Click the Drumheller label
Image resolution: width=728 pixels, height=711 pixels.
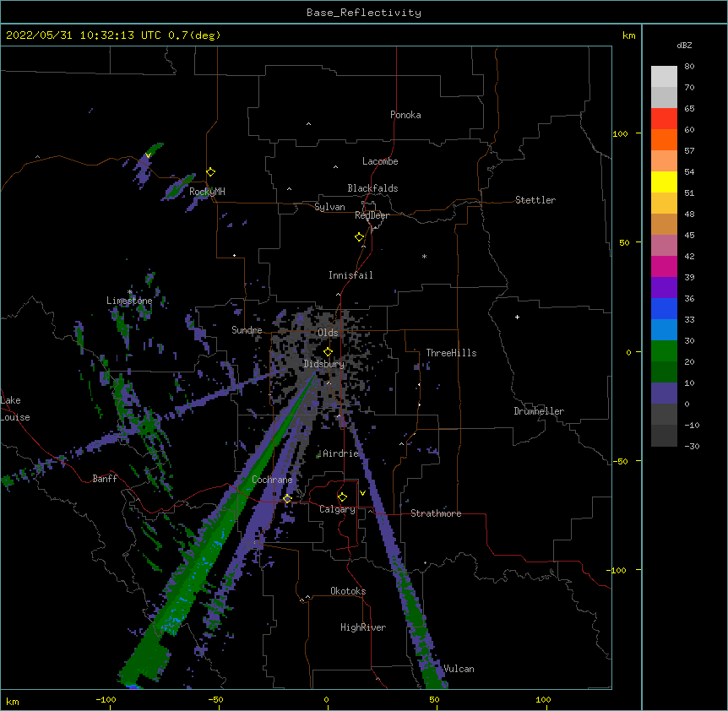(x=539, y=411)
